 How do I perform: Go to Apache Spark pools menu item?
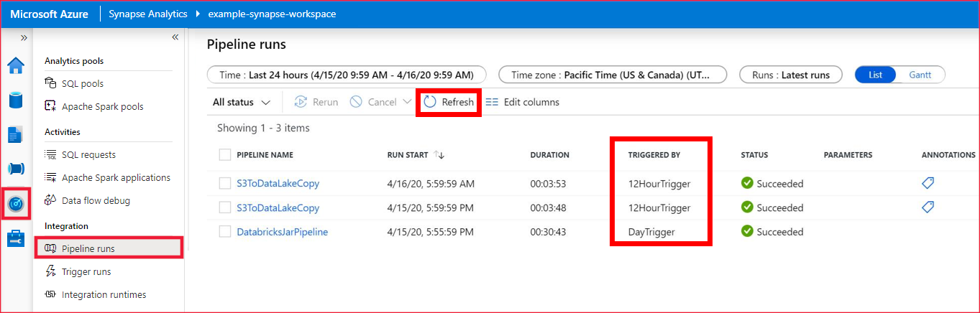(x=102, y=106)
